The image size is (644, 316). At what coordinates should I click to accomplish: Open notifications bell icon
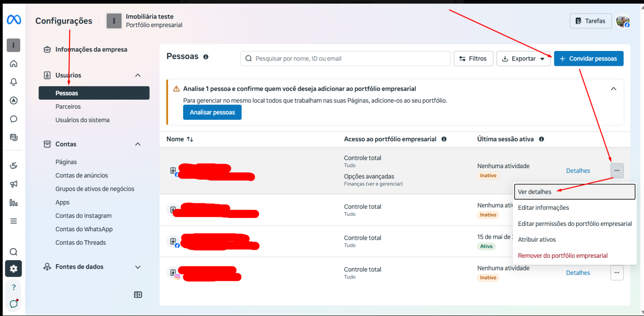tap(14, 82)
